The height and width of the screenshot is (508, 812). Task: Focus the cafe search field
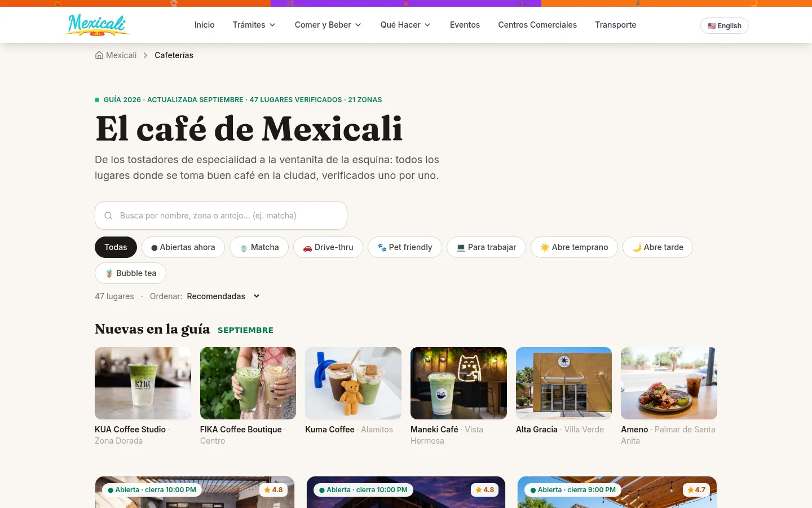point(221,216)
